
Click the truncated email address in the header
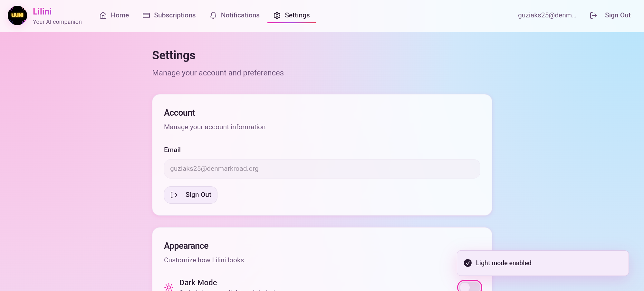tap(547, 15)
